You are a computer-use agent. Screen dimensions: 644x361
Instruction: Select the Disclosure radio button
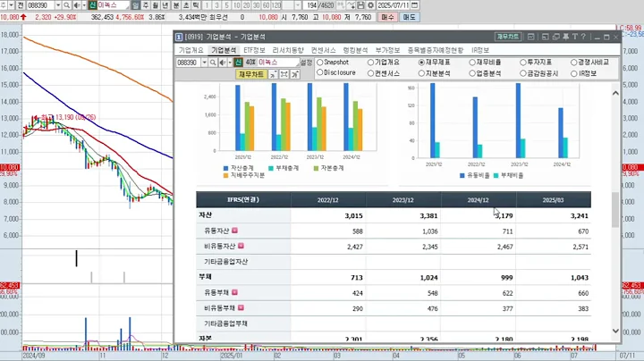[320, 72]
